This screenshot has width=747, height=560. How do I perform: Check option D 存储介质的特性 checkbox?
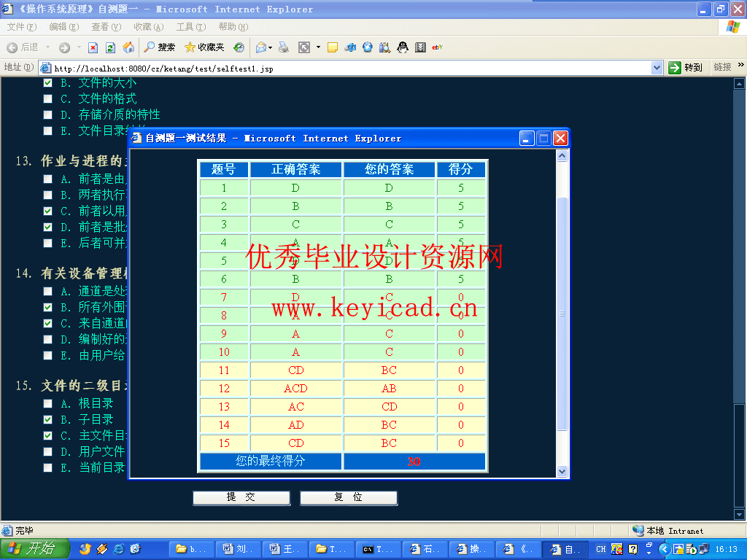tap(47, 115)
